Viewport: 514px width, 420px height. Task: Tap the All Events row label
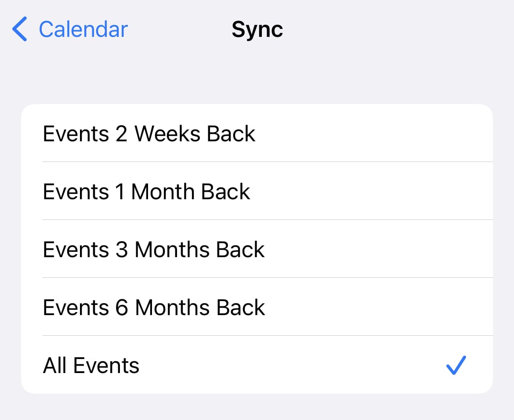click(x=91, y=365)
